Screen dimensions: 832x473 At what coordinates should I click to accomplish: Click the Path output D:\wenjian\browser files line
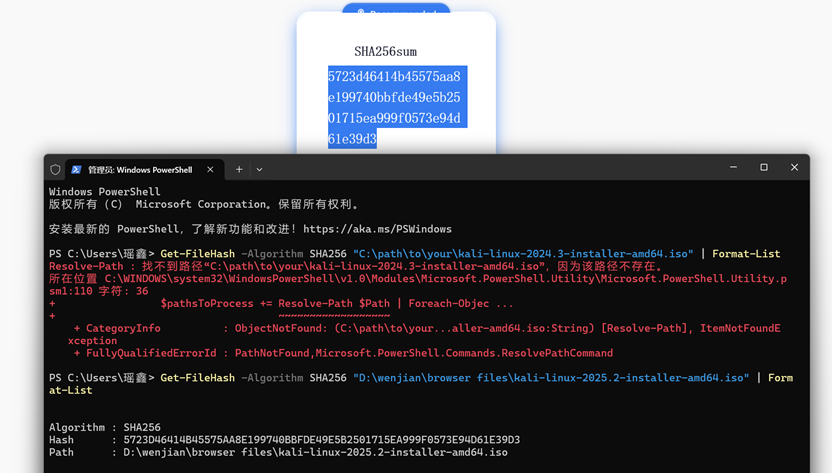tap(278, 452)
